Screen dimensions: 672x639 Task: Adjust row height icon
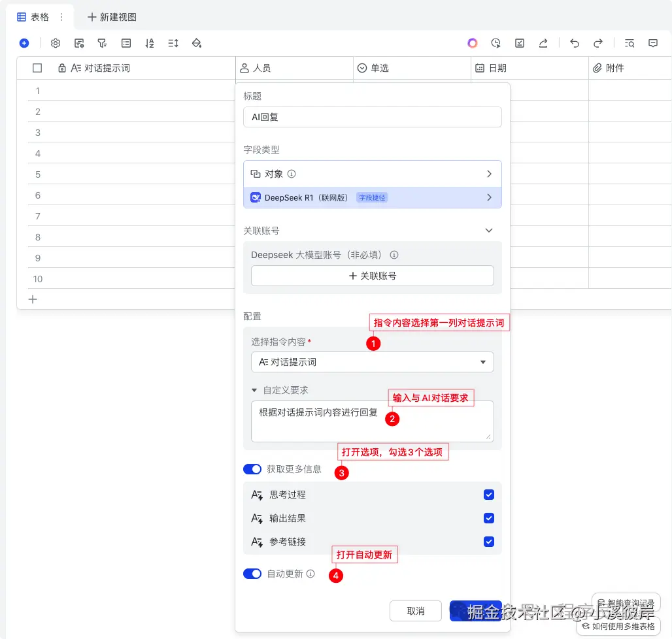(x=173, y=43)
